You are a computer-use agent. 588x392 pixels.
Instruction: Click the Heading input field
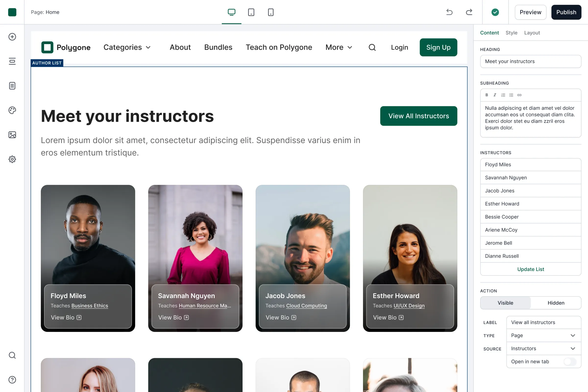point(530,61)
